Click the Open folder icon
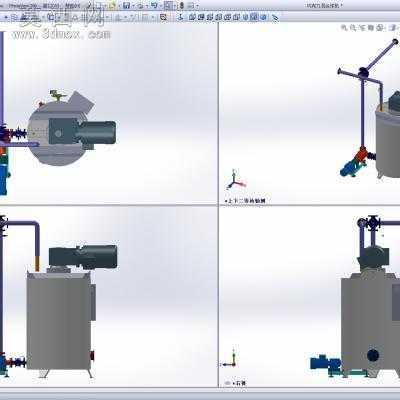400x400 pixels. point(112,5)
